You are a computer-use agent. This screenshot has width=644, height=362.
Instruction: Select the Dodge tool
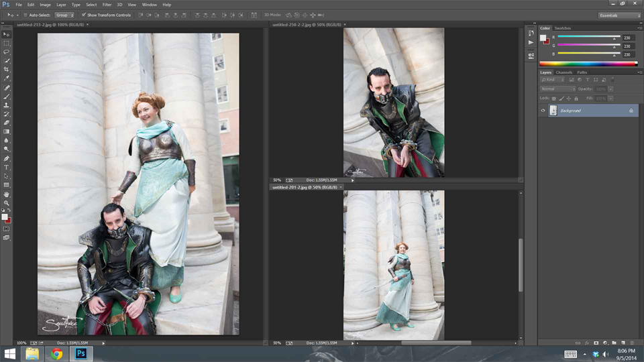click(x=6, y=149)
